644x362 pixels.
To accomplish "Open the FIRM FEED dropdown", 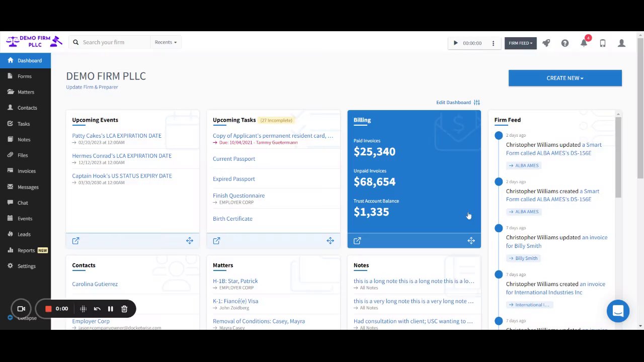I will click(520, 43).
